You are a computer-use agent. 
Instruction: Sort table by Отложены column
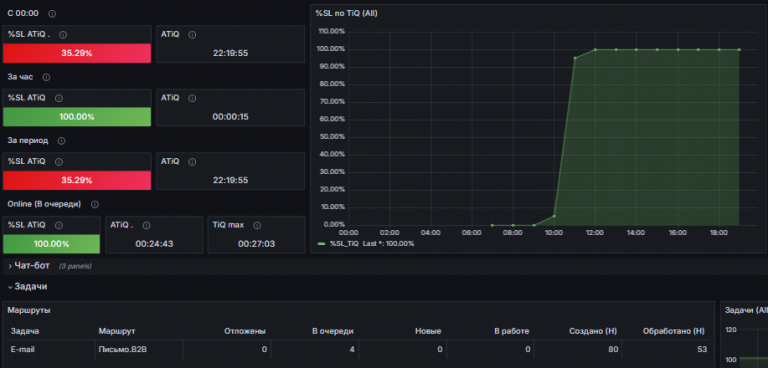245,331
